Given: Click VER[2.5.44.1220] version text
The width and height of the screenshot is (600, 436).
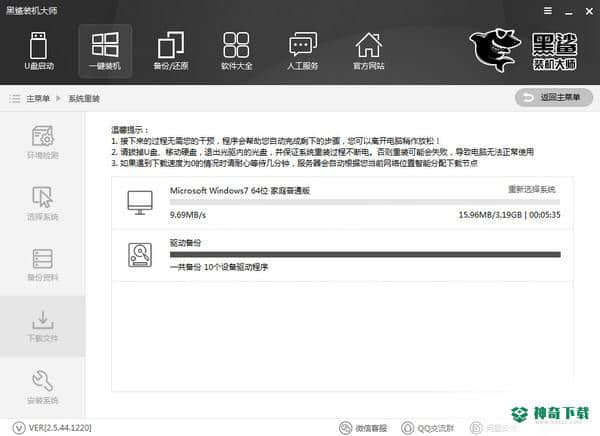Looking at the screenshot, I should point(60,428).
